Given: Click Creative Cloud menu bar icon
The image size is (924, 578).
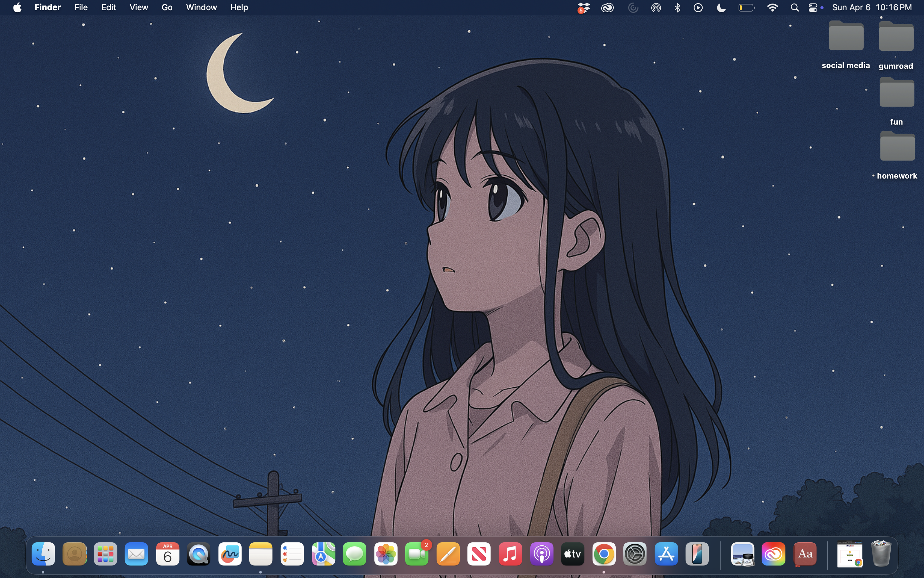Looking at the screenshot, I should point(607,8).
